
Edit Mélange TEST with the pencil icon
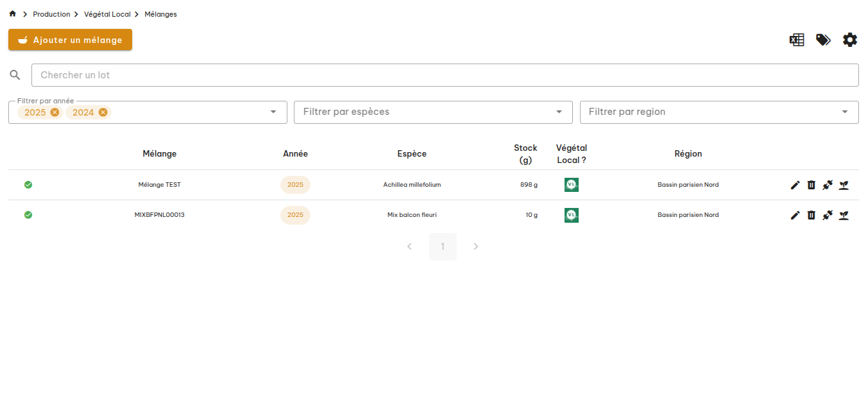click(x=795, y=185)
